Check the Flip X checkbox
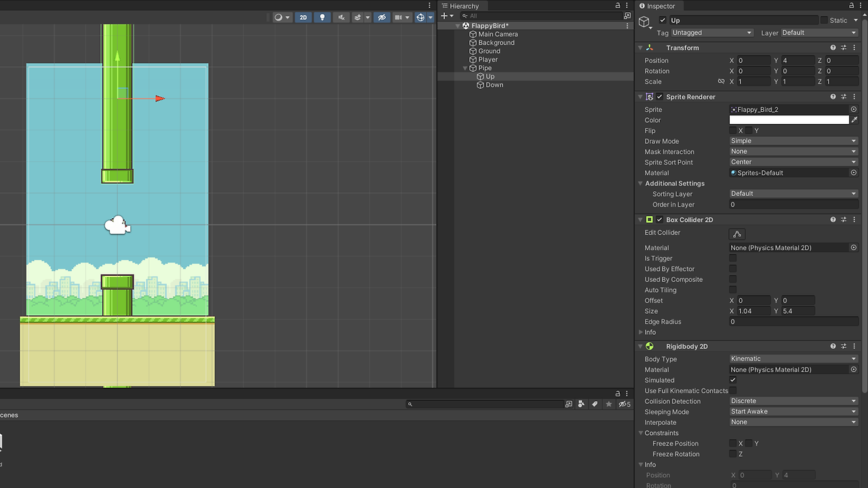Image resolution: width=868 pixels, height=488 pixels. [x=733, y=130]
